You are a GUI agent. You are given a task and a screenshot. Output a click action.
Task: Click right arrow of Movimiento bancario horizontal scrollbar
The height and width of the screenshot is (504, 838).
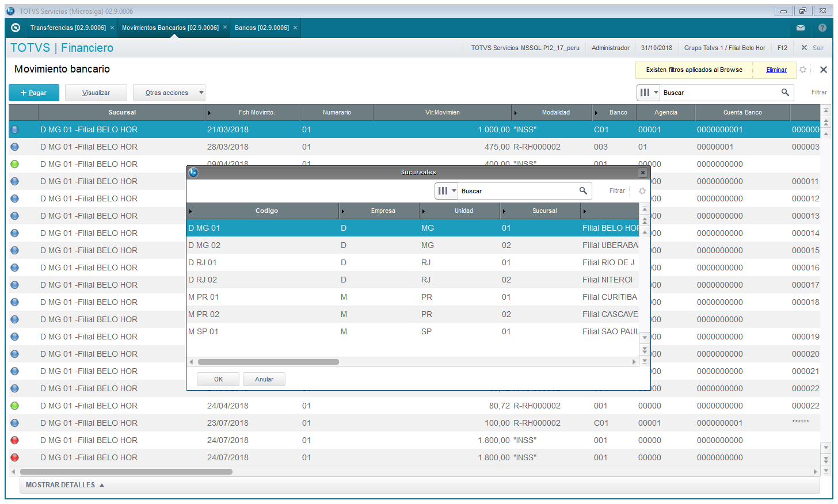[815, 472]
